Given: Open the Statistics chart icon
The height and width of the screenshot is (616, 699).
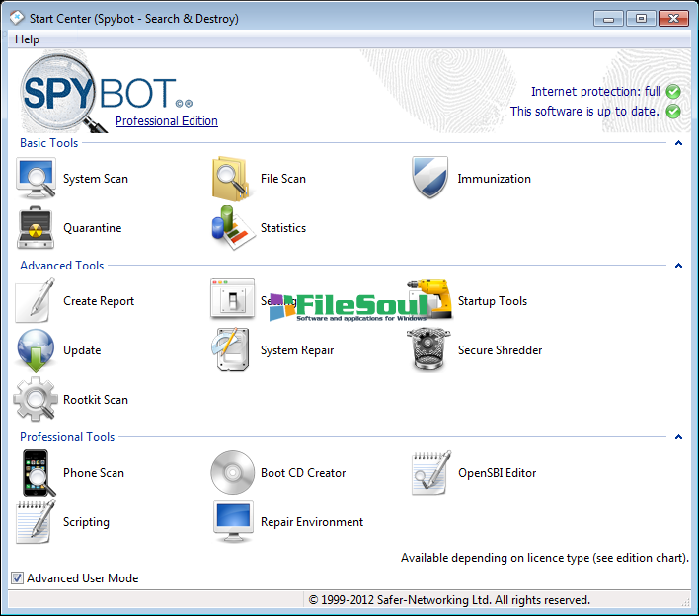Looking at the screenshot, I should [x=233, y=228].
